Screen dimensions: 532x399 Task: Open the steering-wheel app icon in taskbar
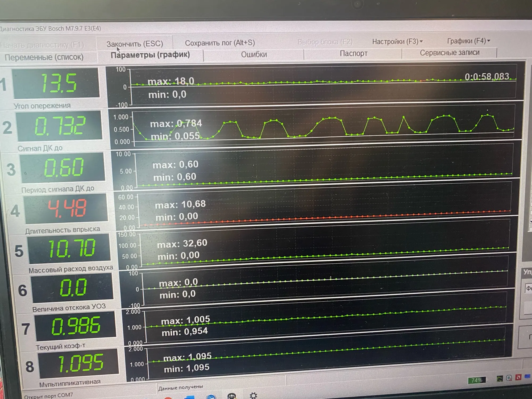coord(232,396)
